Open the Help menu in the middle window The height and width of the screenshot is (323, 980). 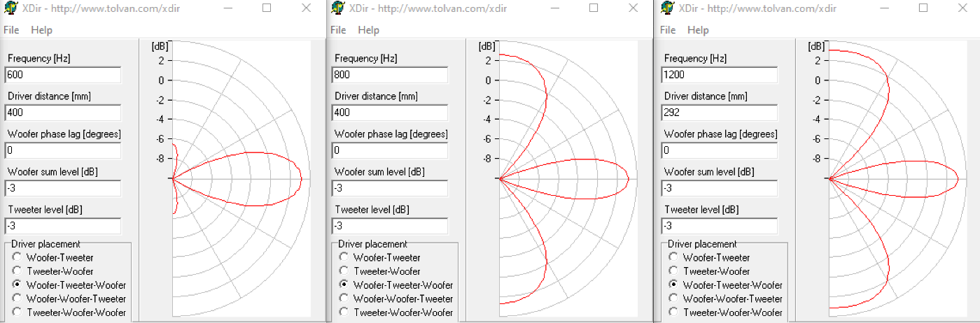[368, 30]
